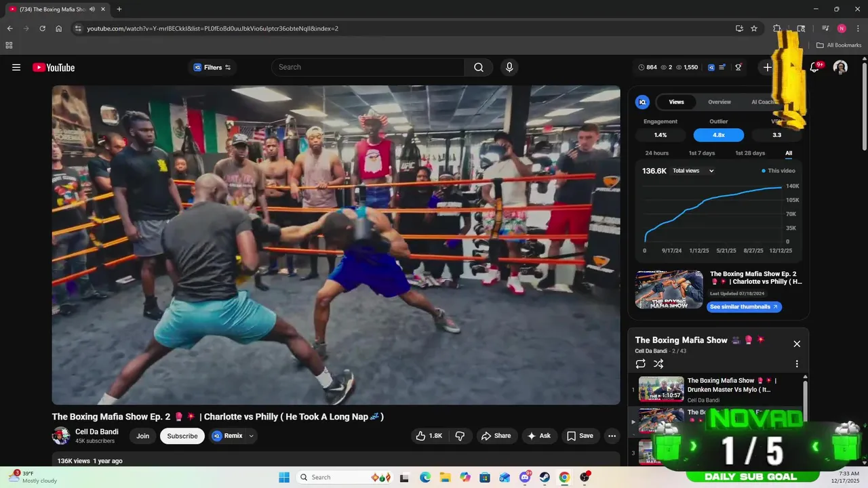
Task: Open a new Chrome tab
Action: pos(119,9)
